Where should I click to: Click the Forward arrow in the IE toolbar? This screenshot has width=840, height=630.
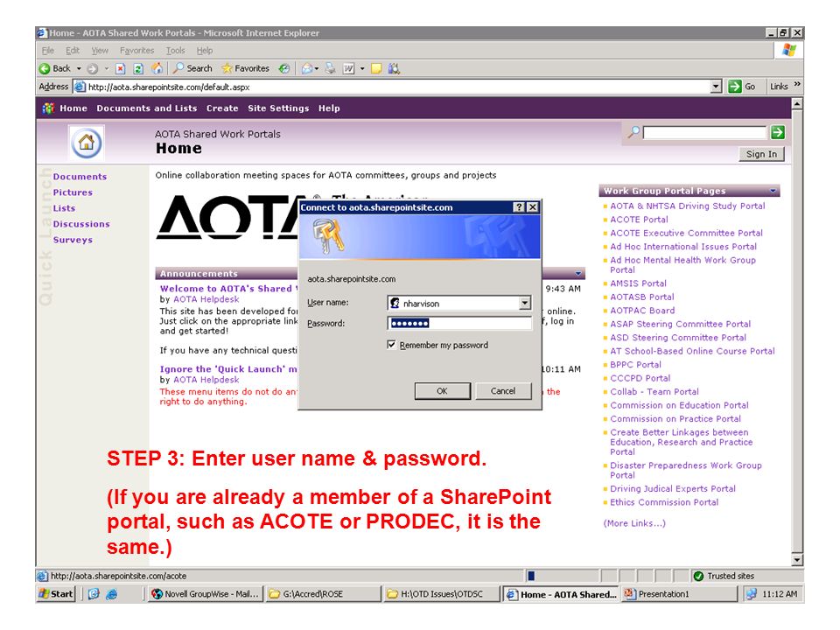93,68
